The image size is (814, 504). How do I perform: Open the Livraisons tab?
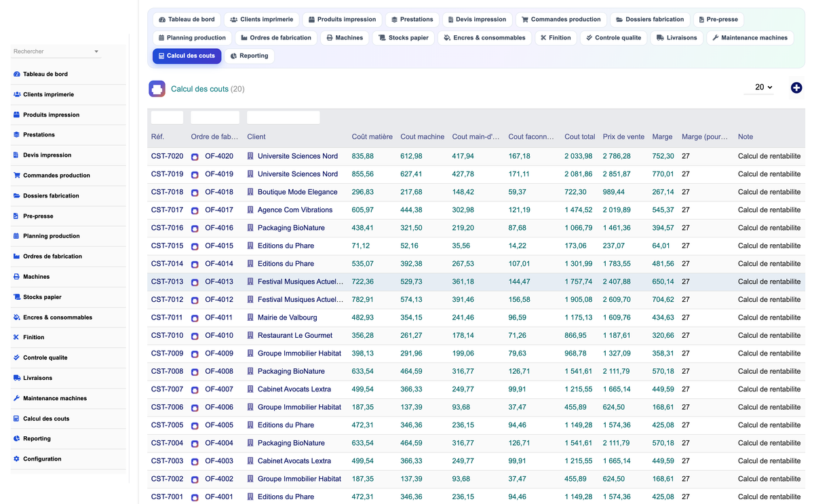pos(676,38)
